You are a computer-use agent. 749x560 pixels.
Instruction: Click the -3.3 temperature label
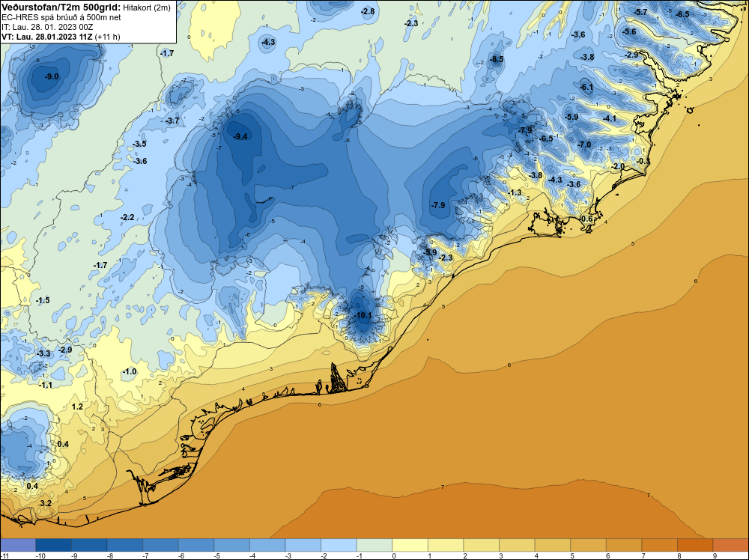pyautogui.click(x=43, y=354)
